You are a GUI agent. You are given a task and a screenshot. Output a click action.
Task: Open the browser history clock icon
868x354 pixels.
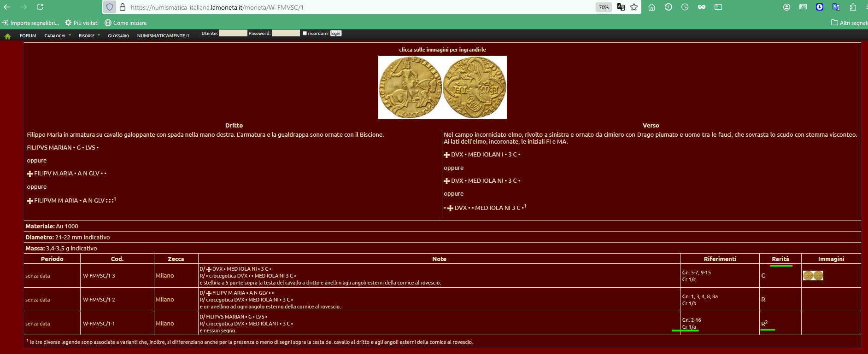[x=685, y=7]
